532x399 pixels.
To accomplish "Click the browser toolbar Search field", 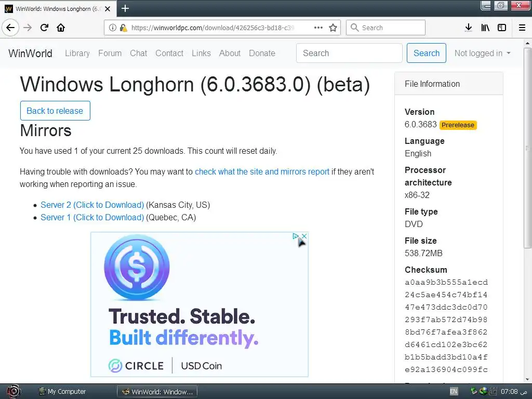I will point(386,28).
